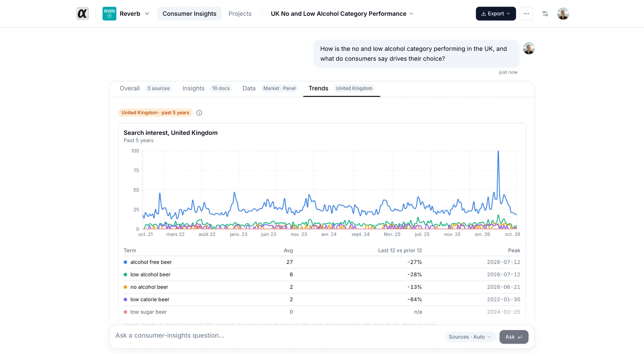
Task: Select the Trends tab
Action: (318, 88)
